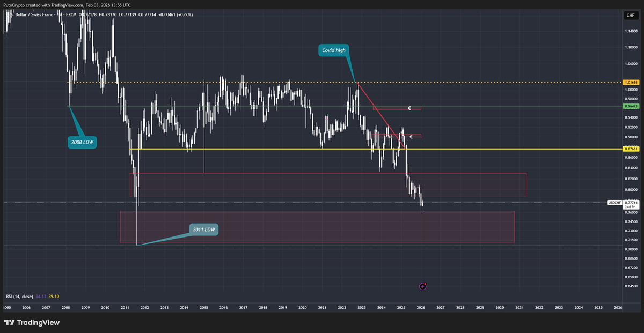
Task: Click the 1.14000 price axis label
Action: click(x=631, y=31)
